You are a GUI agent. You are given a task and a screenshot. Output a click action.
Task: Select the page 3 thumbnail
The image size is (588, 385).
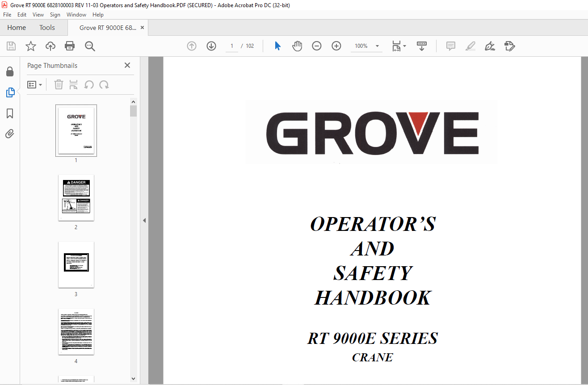point(76,264)
